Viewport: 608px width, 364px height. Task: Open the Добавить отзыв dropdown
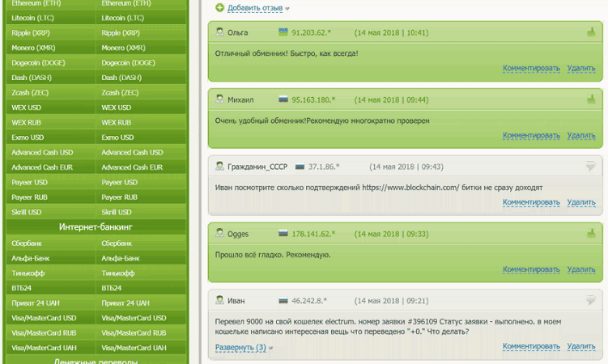[255, 8]
